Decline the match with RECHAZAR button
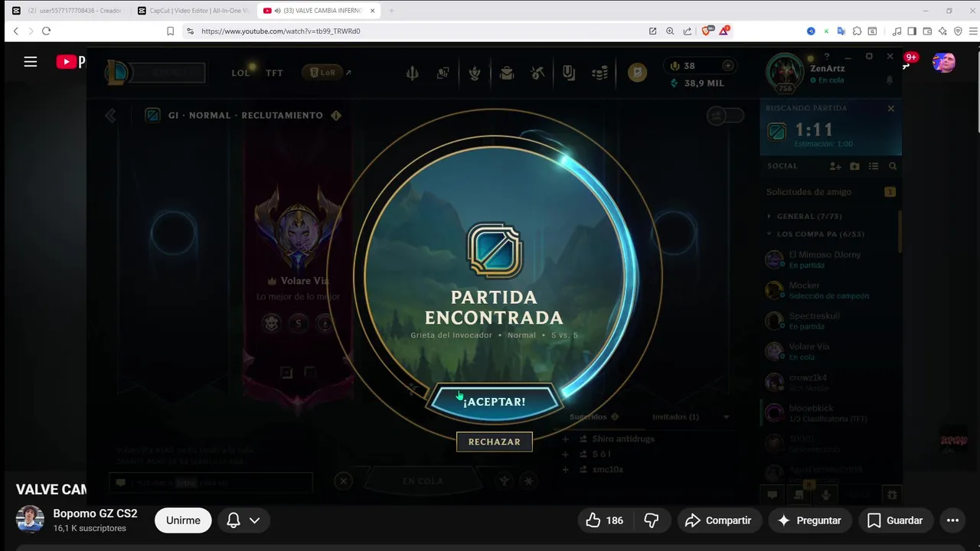 [x=494, y=442]
